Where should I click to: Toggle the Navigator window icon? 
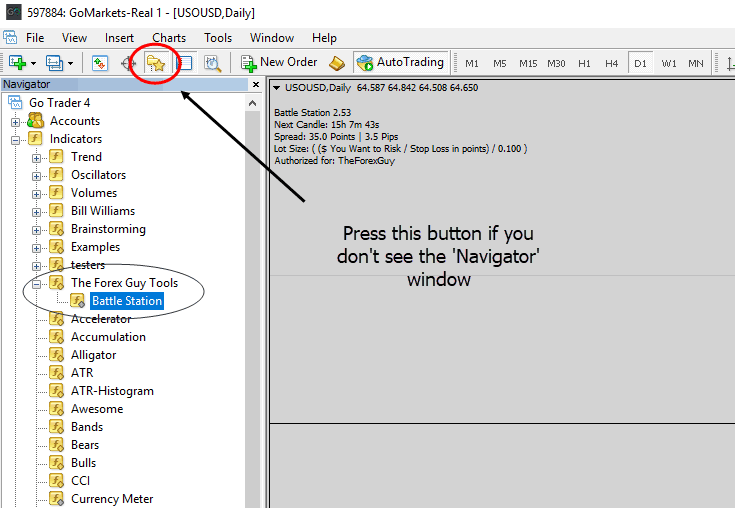pos(156,63)
